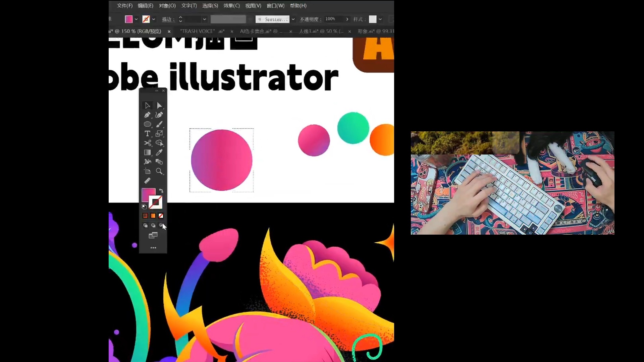Swap fill and stroke colors
The height and width of the screenshot is (362, 644).
161,191
